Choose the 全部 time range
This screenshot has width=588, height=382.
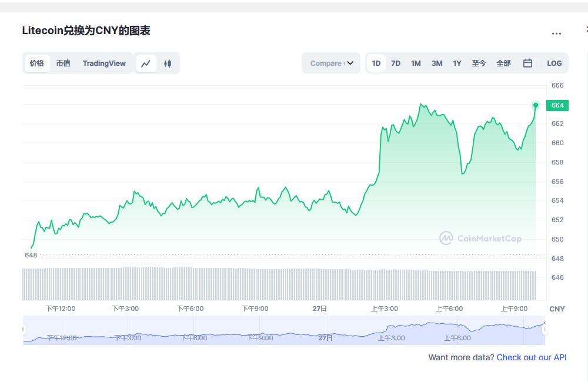(x=504, y=63)
